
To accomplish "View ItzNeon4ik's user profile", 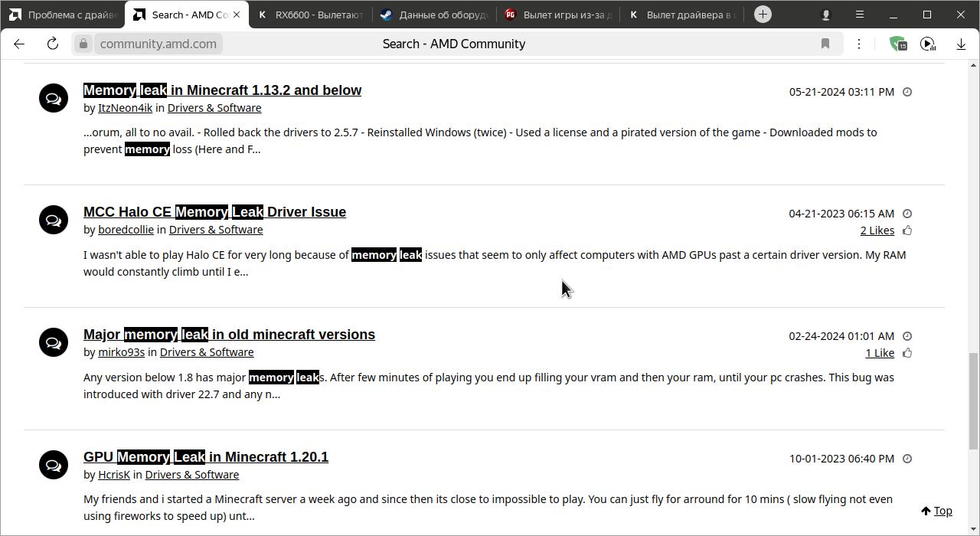I will coord(125,108).
